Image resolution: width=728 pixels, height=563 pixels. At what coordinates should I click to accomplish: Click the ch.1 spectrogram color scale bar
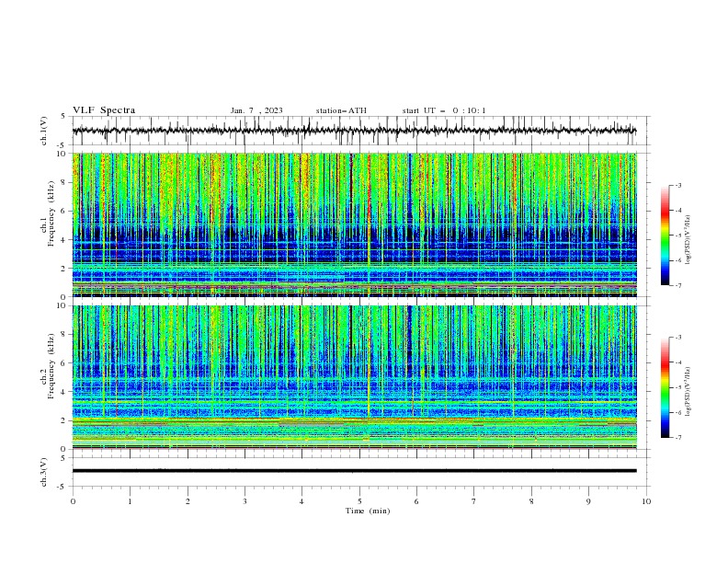tap(665, 236)
